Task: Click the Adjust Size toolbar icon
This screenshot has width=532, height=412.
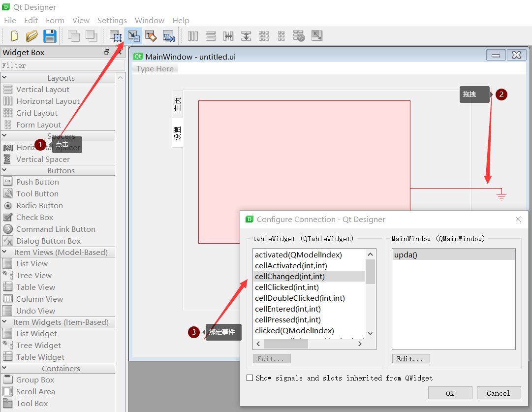Action: point(317,36)
